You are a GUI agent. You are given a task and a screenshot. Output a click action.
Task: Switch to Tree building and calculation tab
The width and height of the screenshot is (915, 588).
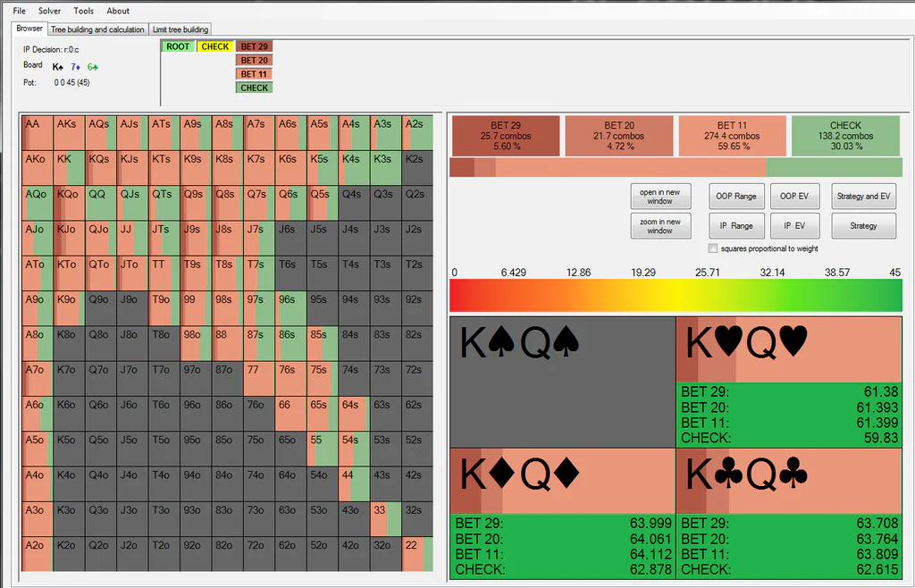pyautogui.click(x=97, y=29)
